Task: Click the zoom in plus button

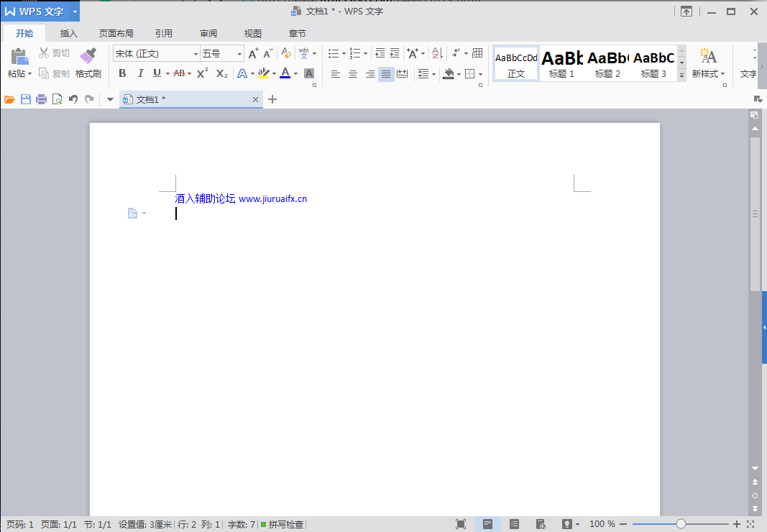Action: click(x=737, y=524)
